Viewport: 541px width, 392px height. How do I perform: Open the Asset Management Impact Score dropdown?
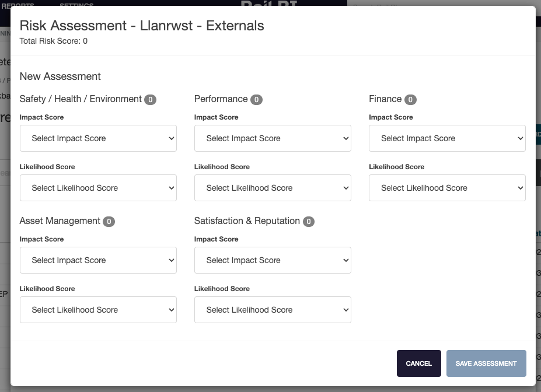98,260
